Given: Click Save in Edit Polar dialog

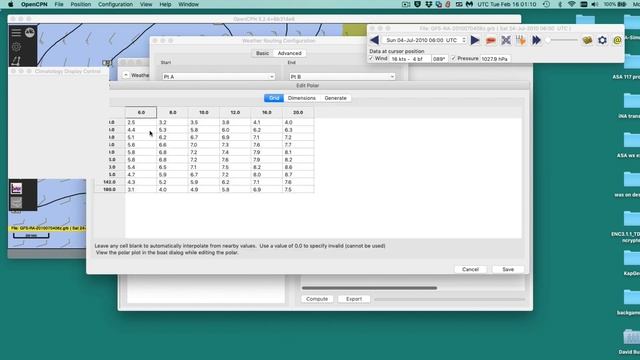Looking at the screenshot, I should tap(508, 269).
